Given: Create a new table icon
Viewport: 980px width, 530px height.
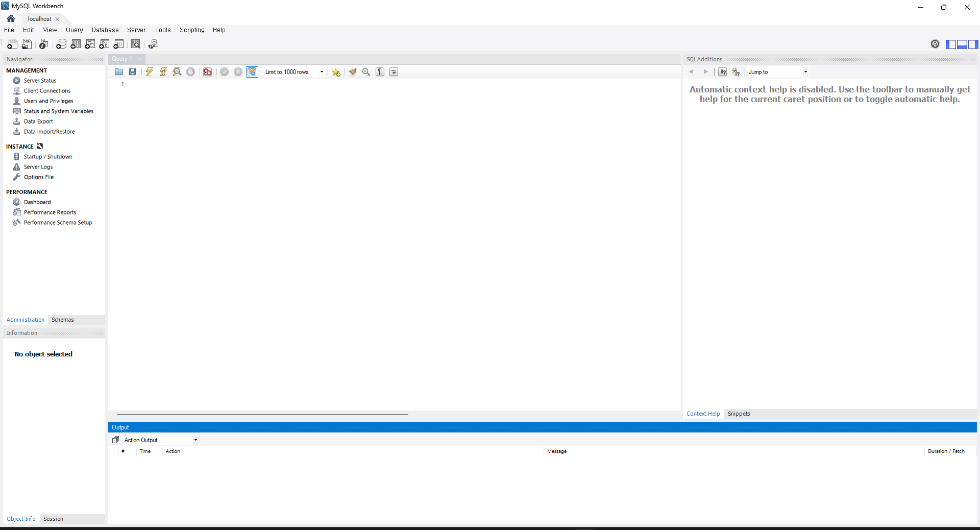Looking at the screenshot, I should pyautogui.click(x=76, y=44).
